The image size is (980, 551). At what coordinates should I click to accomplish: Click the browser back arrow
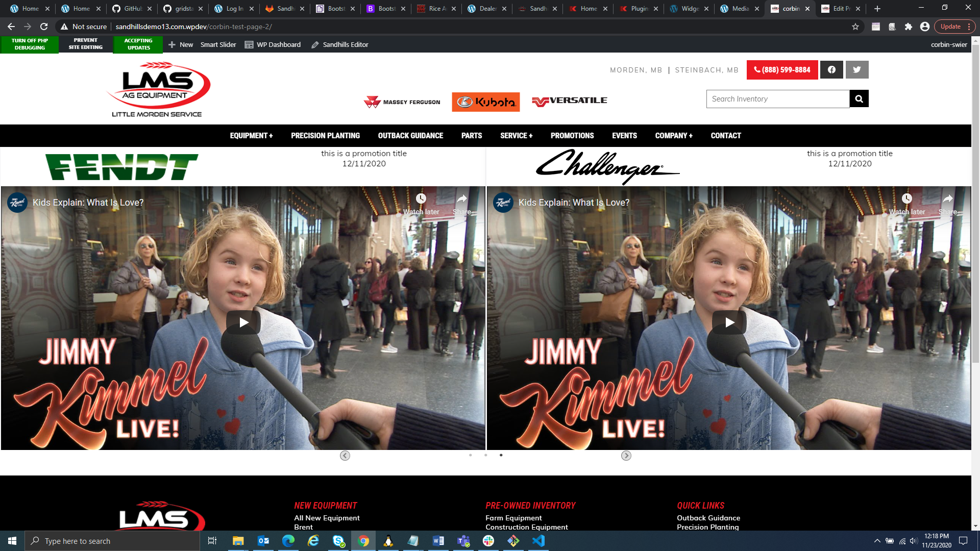click(x=11, y=27)
